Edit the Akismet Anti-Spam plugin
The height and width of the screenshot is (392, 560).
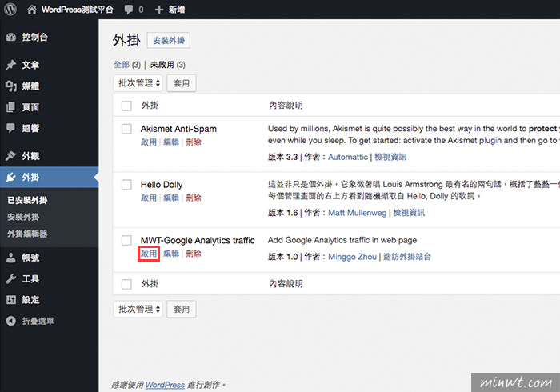coord(171,142)
